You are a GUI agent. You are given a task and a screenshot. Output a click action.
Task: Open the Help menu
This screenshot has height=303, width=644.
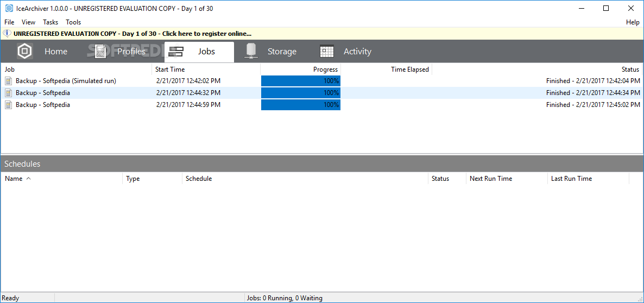[x=633, y=22]
